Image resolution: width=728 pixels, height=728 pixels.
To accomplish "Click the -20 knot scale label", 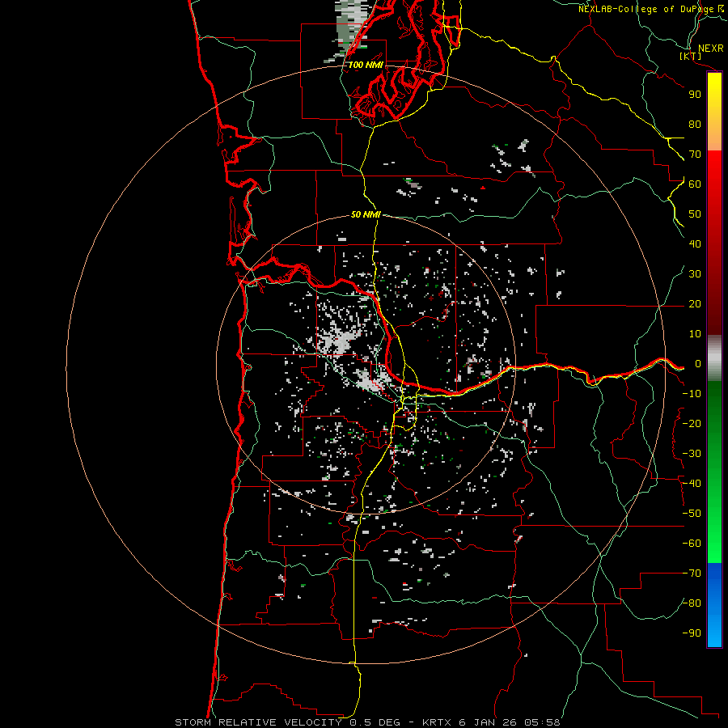I will pyautogui.click(x=692, y=423).
